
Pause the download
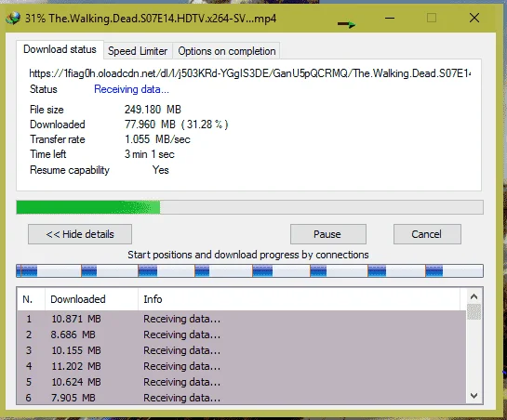coord(327,234)
